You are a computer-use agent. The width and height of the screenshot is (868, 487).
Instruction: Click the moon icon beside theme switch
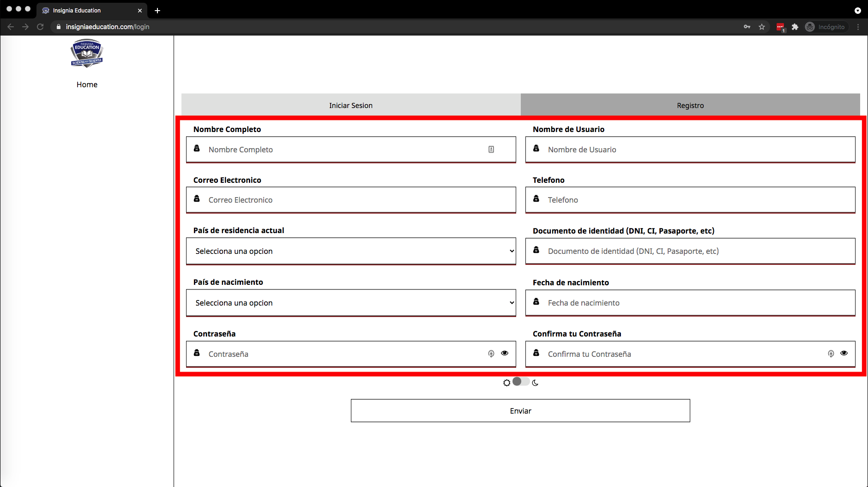(535, 383)
